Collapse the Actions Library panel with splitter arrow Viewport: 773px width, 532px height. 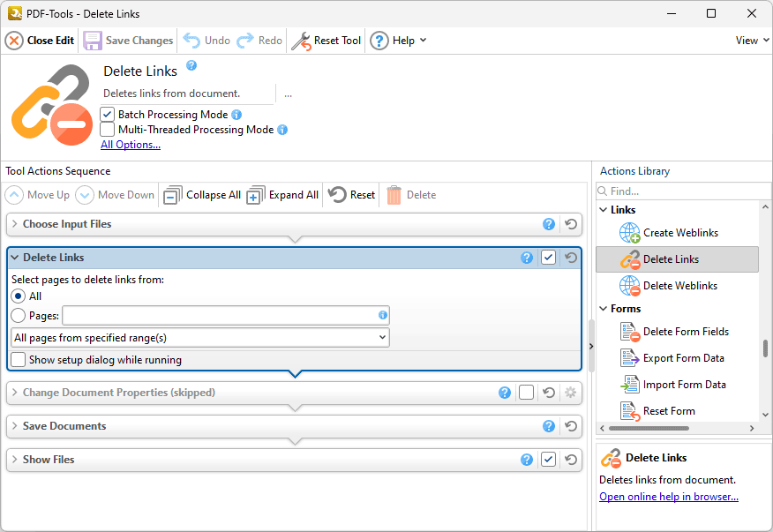point(591,346)
